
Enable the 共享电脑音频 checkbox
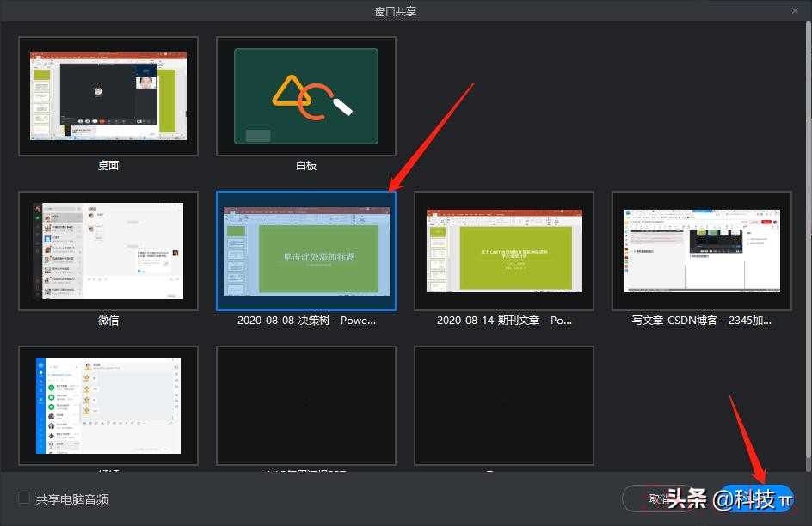pyautogui.click(x=24, y=498)
